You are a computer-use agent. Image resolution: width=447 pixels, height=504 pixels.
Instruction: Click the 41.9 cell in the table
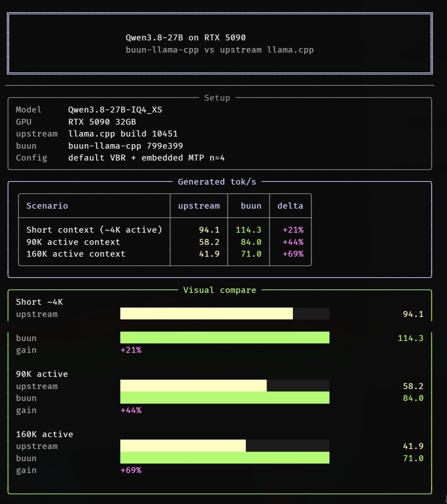click(209, 254)
